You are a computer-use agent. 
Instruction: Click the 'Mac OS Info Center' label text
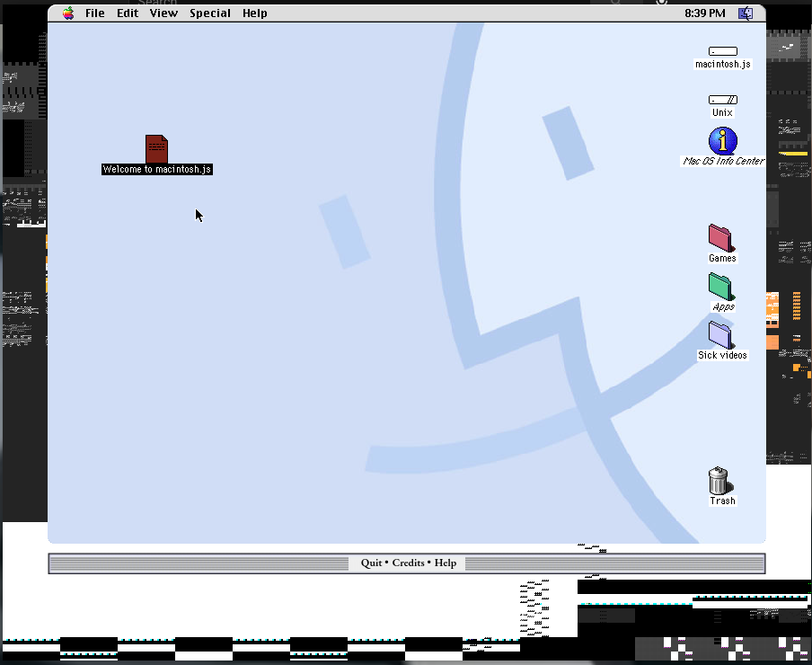[x=723, y=161]
